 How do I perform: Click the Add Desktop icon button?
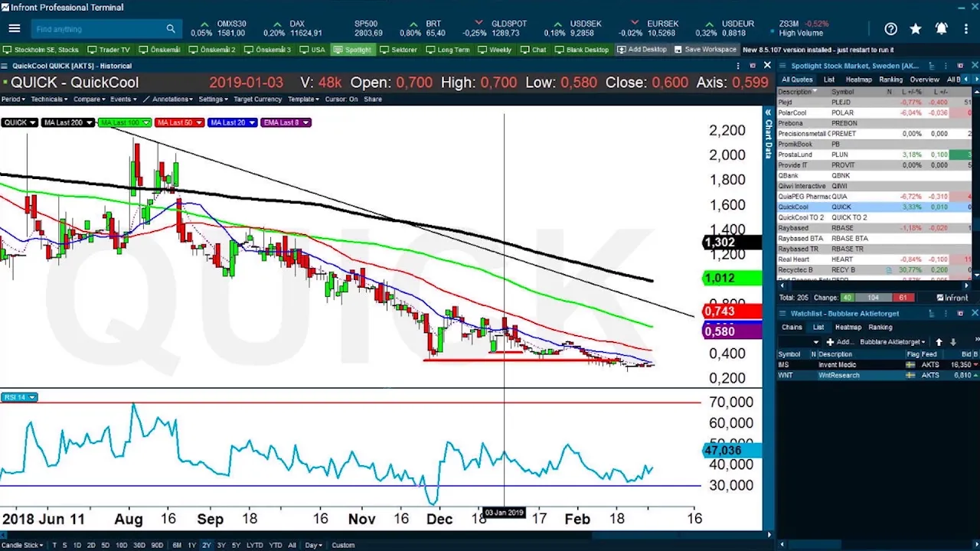pos(642,50)
